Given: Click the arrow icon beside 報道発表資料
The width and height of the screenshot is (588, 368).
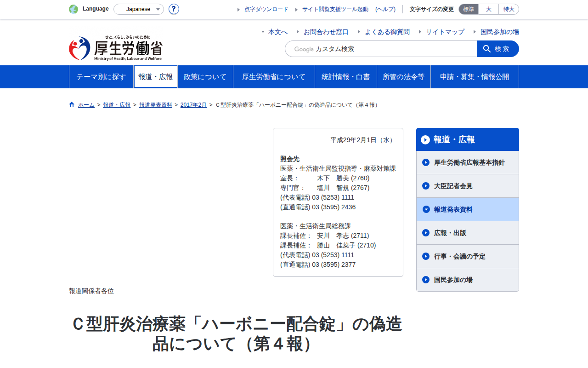Looking at the screenshot, I should pos(426,209).
